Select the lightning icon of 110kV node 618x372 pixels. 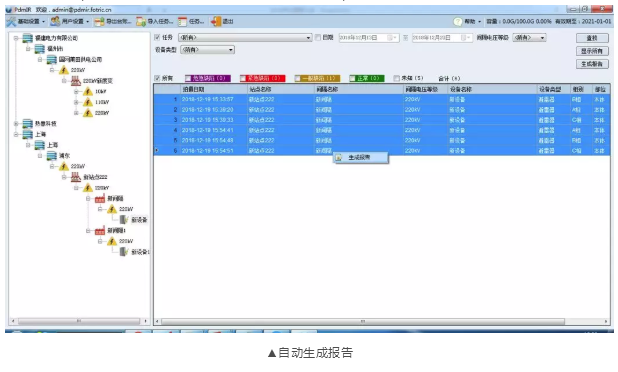tap(88, 102)
